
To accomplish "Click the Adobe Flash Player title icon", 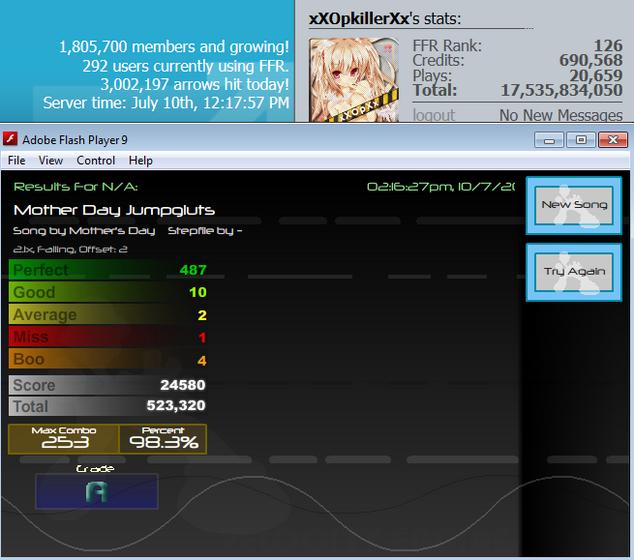I will coord(10,139).
